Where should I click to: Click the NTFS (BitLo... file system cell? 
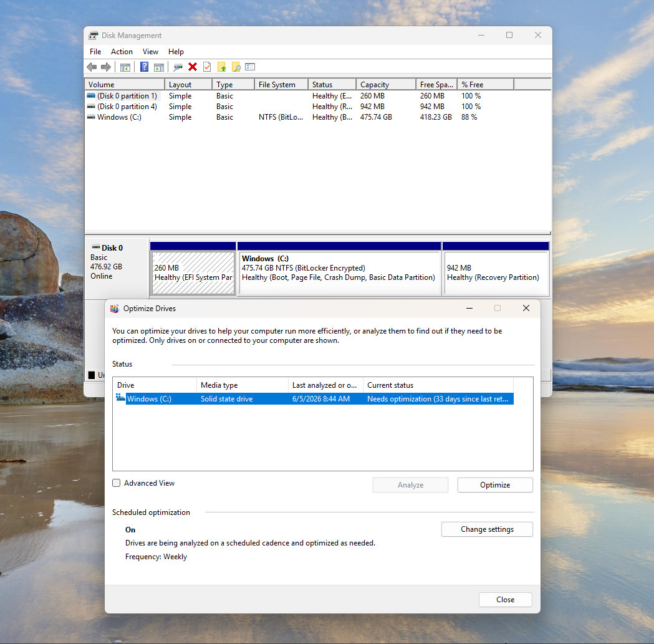pos(281,117)
